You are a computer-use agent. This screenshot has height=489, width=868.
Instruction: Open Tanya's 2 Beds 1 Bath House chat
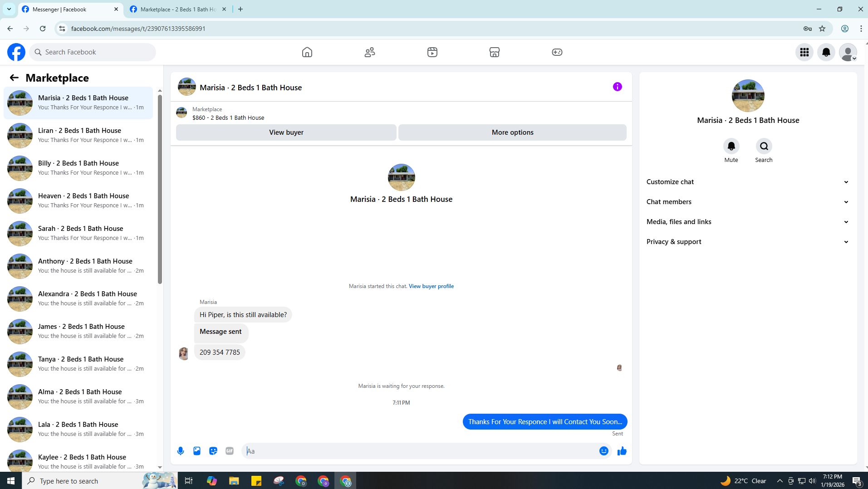click(x=78, y=364)
